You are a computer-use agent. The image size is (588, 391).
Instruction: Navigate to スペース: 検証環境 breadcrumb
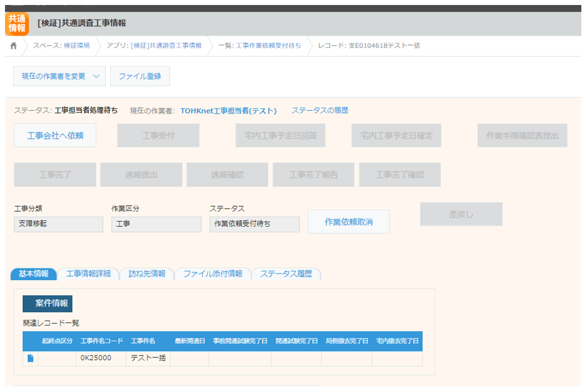pos(61,45)
